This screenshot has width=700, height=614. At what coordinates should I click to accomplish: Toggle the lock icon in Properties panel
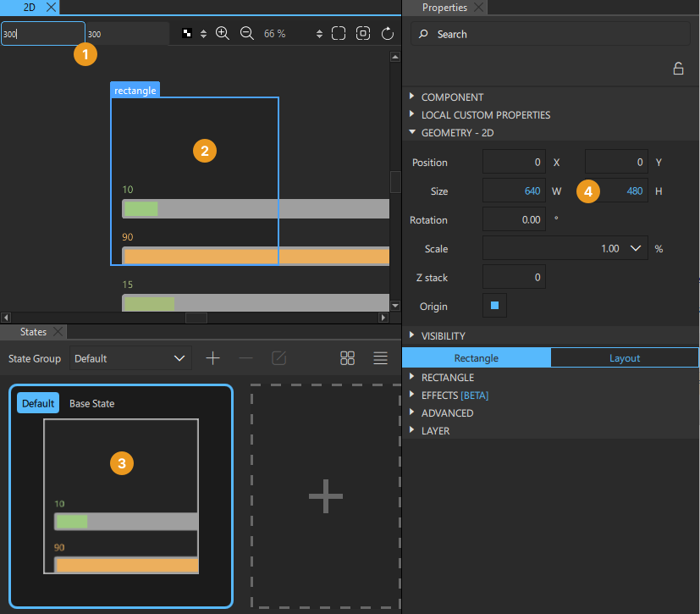(678, 69)
